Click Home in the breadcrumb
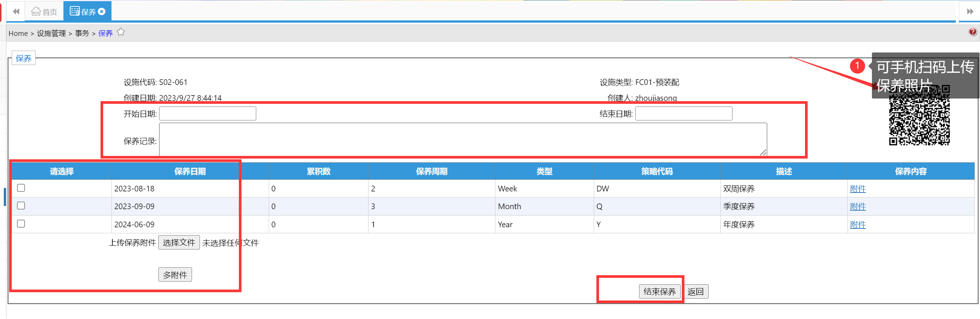 [18, 34]
